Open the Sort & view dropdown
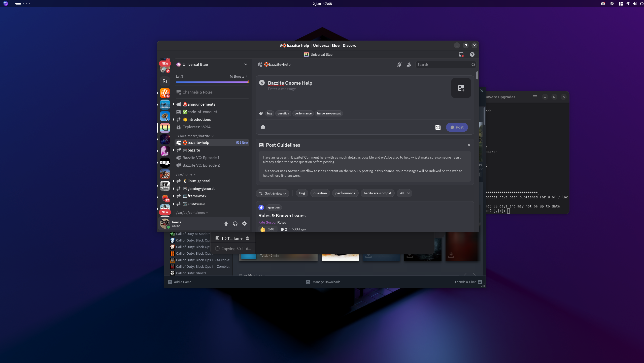Image resolution: width=644 pixels, height=363 pixels. pos(272,193)
